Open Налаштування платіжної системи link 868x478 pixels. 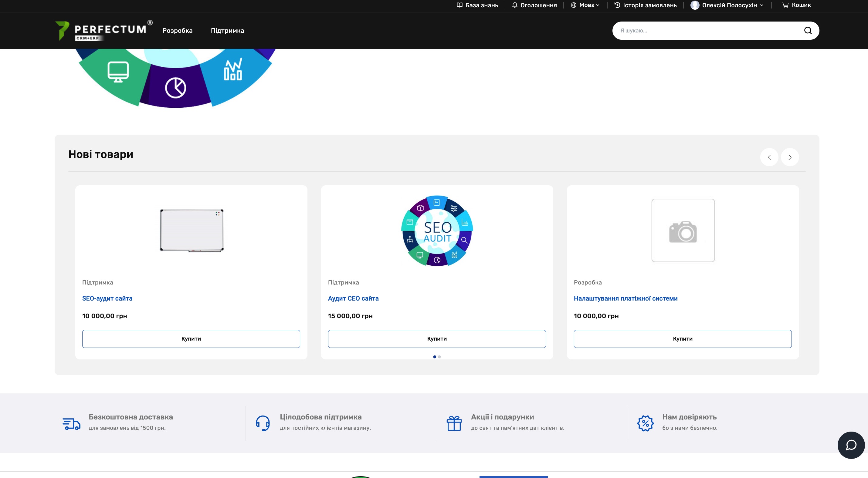[x=626, y=298]
